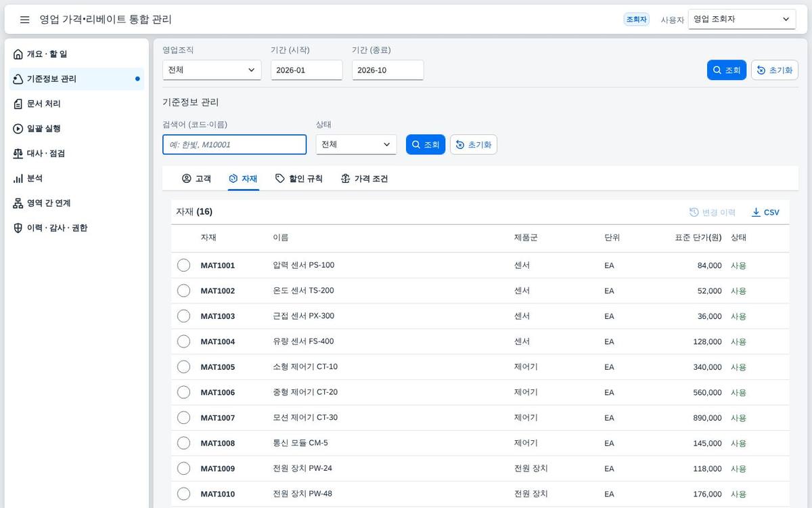Screen dimensions: 812x508
Task: Click the 문서 처리 document icon
Action: (18, 104)
